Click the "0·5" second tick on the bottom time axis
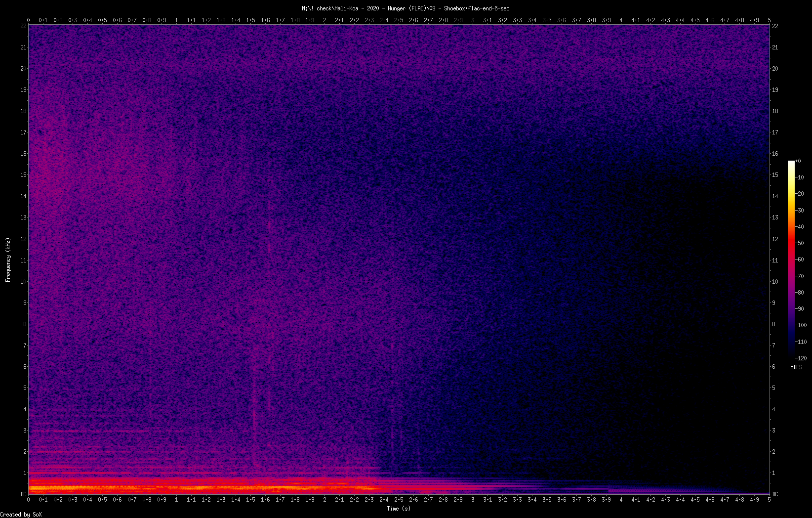 (102, 500)
